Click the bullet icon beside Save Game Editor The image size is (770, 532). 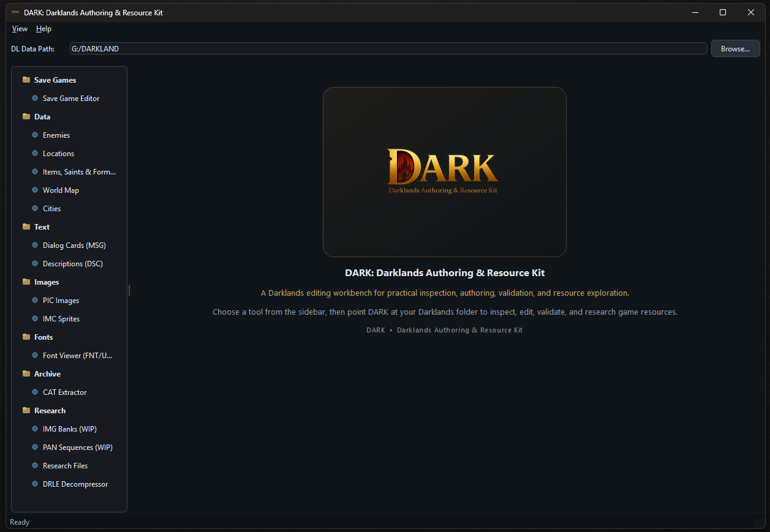(x=35, y=99)
